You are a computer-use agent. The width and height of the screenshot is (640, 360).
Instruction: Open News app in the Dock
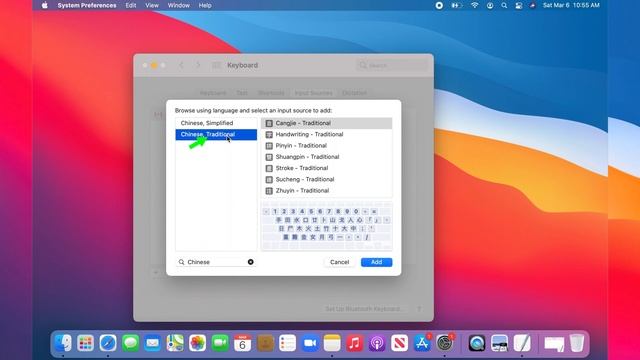(x=400, y=343)
